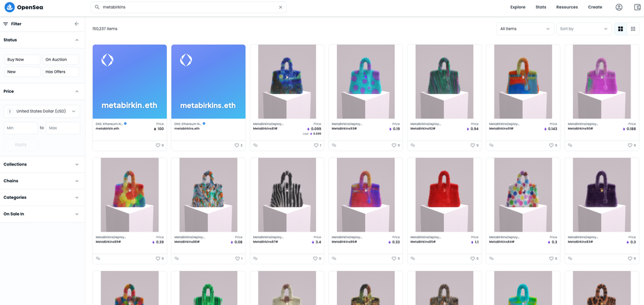Image resolution: width=644 pixels, height=305 pixels.
Task: Open the account profile icon
Action: click(x=619, y=7)
